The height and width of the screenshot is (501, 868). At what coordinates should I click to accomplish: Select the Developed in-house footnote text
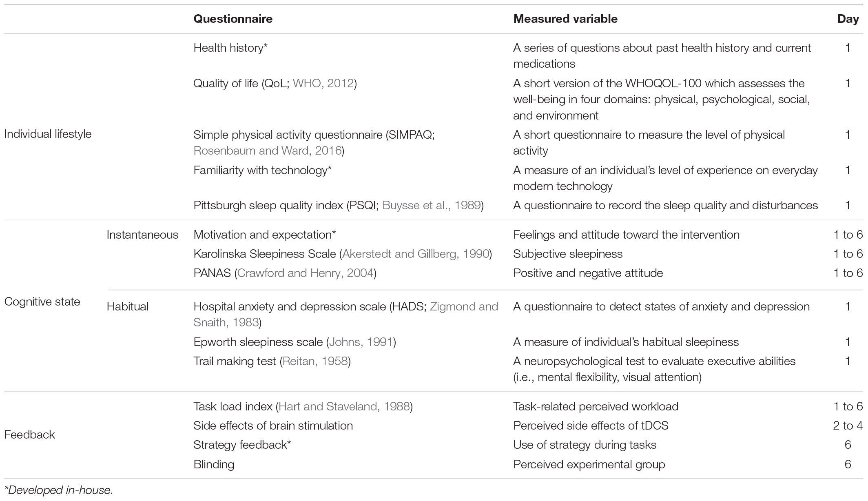(59, 490)
